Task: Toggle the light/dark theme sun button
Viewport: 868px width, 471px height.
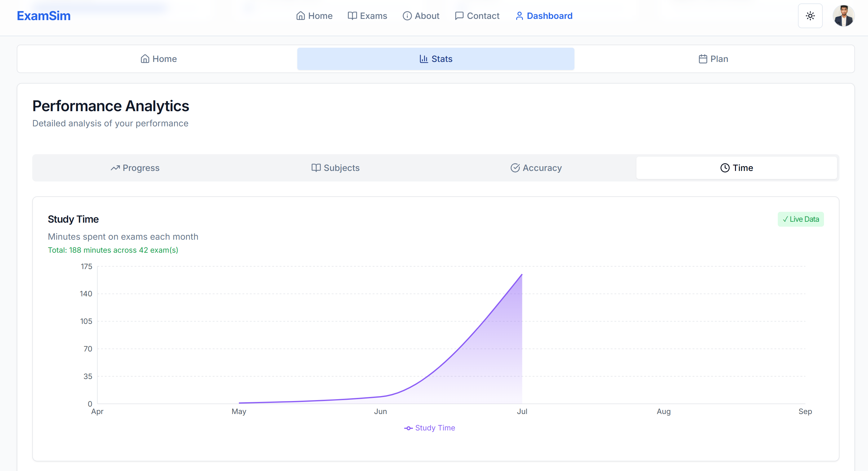Action: (810, 16)
